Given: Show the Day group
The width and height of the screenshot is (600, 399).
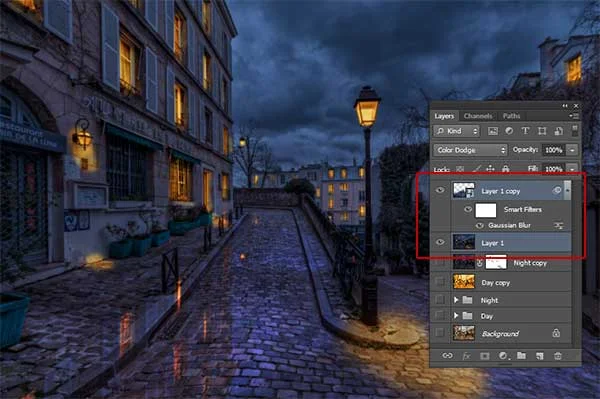Looking at the screenshot, I should (440, 316).
